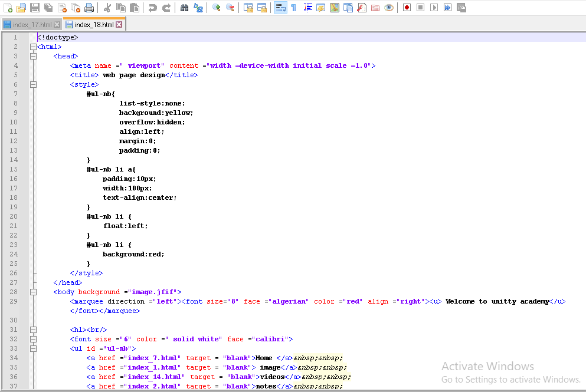Image resolution: width=586 pixels, height=392 pixels.
Task: Start macro recording with red circle
Action: (407, 8)
